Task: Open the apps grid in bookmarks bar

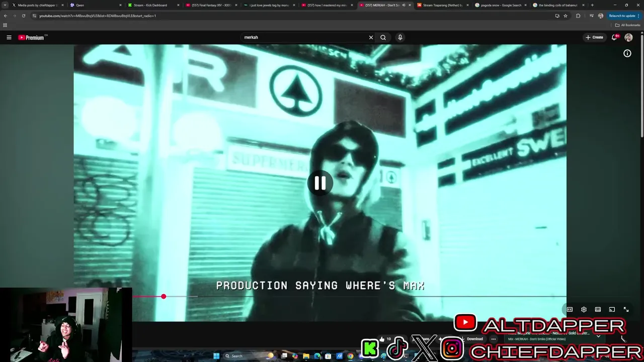Action: click(x=5, y=25)
